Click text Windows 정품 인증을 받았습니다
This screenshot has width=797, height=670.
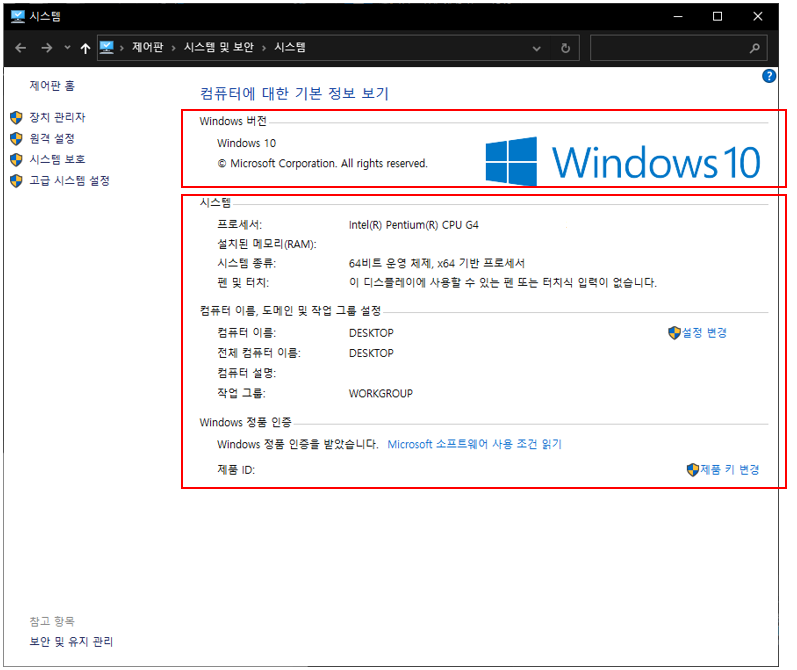[298, 444]
